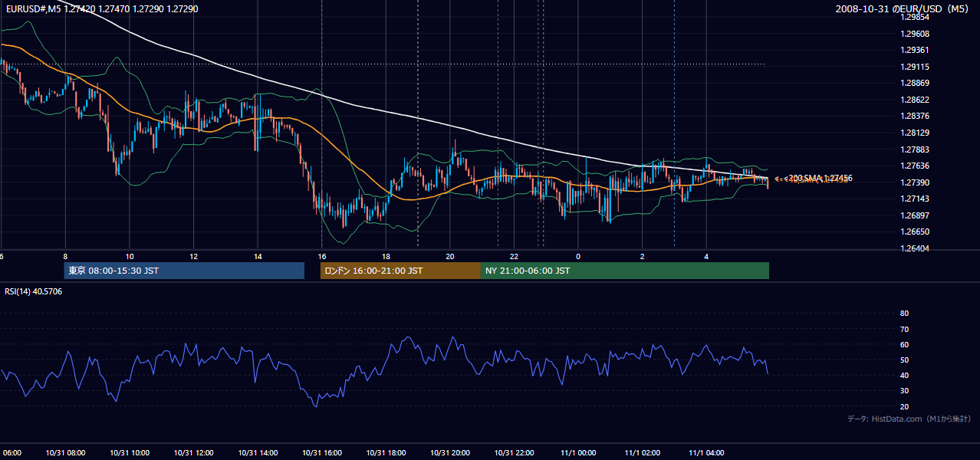Click the 200 SMA 1.27456 line label
The image size is (980, 460).
click(821, 178)
